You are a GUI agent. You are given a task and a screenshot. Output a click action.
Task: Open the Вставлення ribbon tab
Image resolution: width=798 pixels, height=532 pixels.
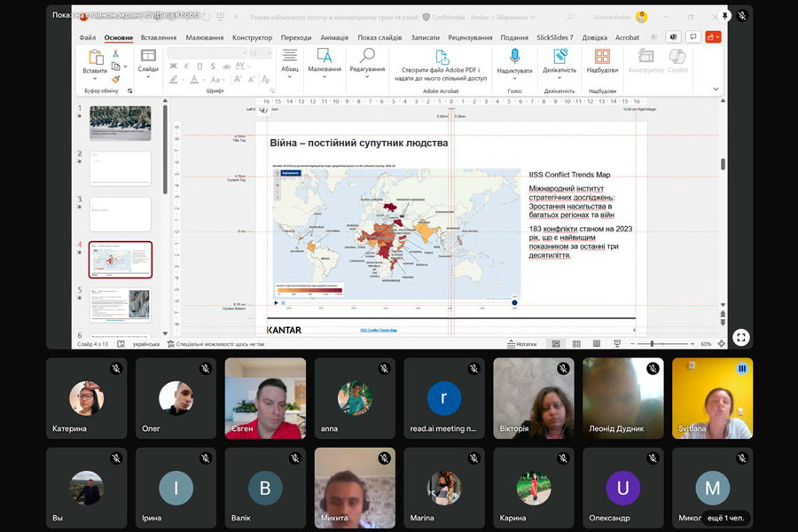coord(158,37)
